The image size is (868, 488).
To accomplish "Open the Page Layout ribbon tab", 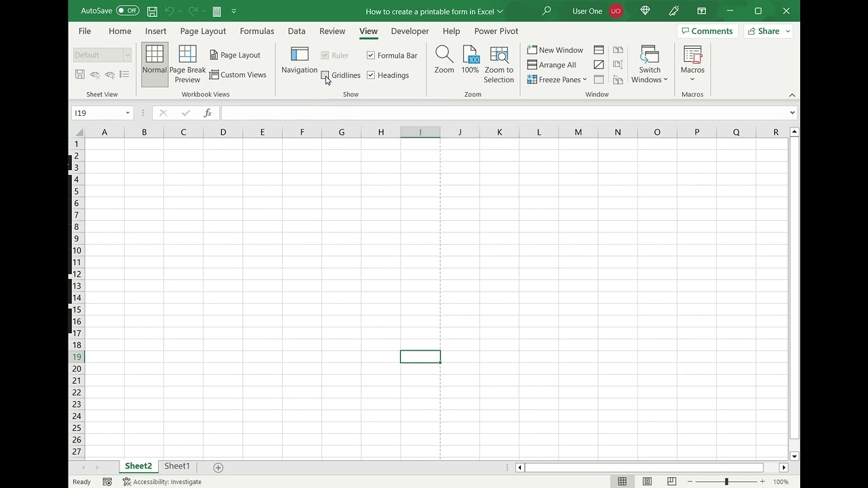I will (x=203, y=31).
